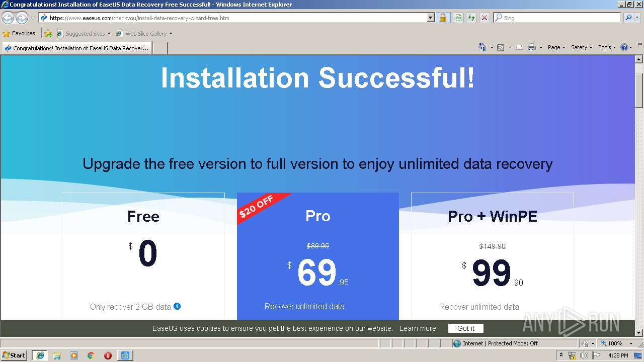Click the Forward navigation arrow
Image resolution: width=644 pixels, height=362 pixels.
(x=22, y=18)
